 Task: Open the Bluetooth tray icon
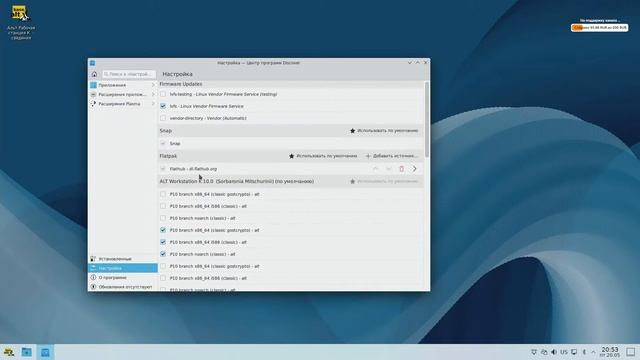(584, 352)
